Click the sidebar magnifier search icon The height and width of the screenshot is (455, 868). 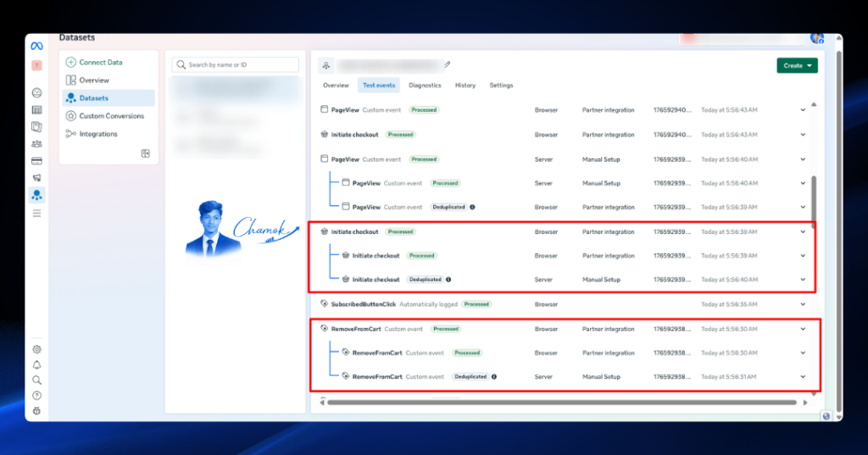pyautogui.click(x=36, y=380)
